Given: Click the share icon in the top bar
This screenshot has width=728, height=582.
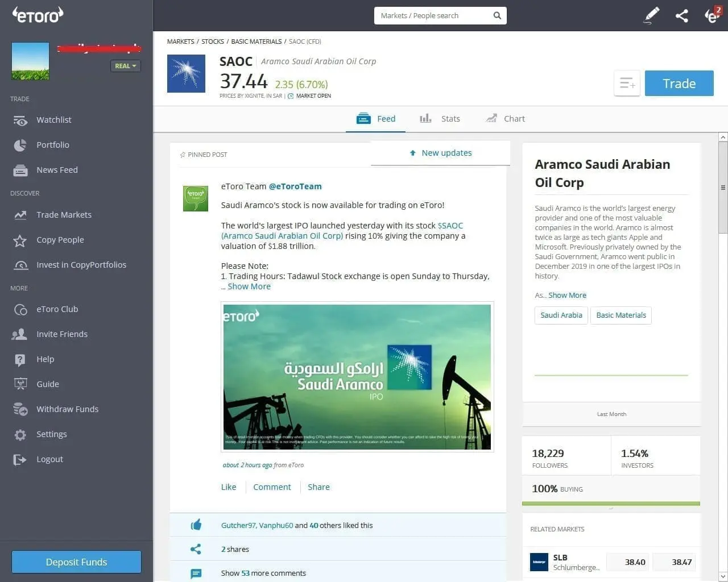Looking at the screenshot, I should tap(681, 15).
